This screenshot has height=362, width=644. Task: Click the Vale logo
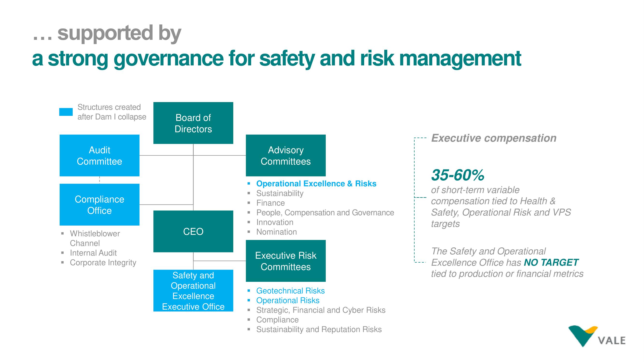point(596,336)
